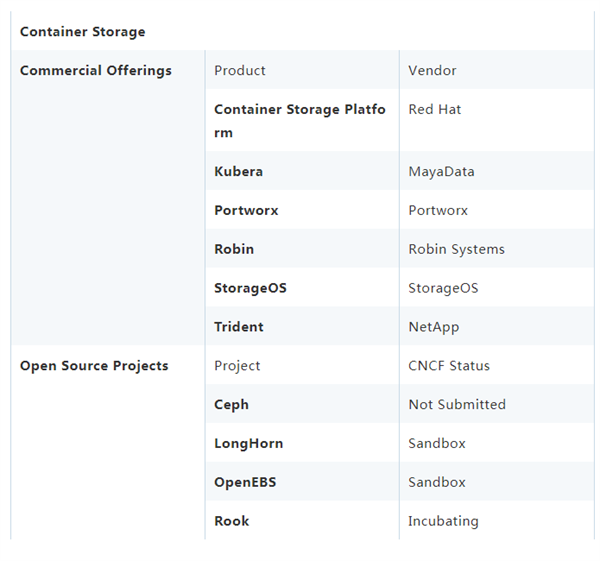
Task: Click the Incubating status next to Rook
Action: [443, 521]
